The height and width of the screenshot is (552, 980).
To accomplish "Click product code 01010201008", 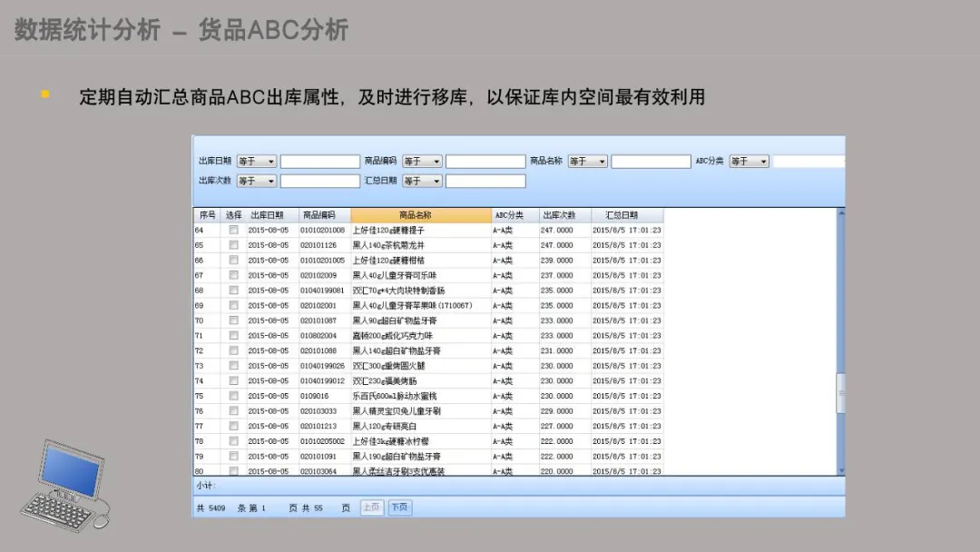I will pos(322,230).
